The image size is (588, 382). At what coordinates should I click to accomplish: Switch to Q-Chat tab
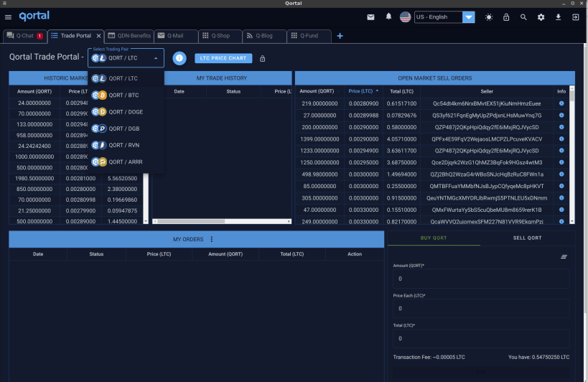click(x=24, y=36)
